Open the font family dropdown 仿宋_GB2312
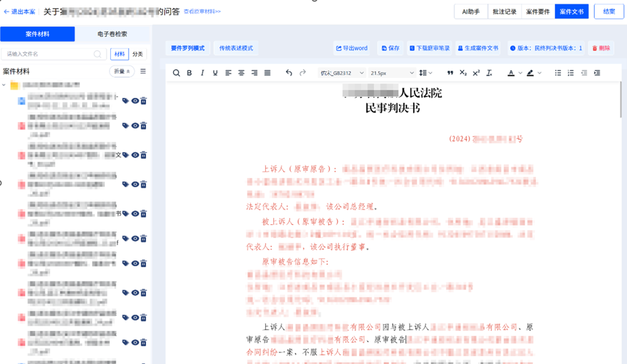This screenshot has height=364, width=627. 342,73
